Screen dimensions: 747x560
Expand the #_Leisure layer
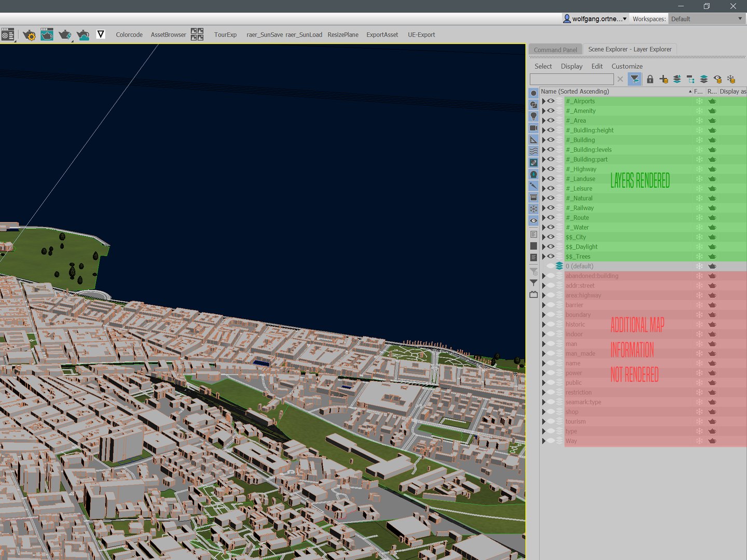pyautogui.click(x=544, y=188)
